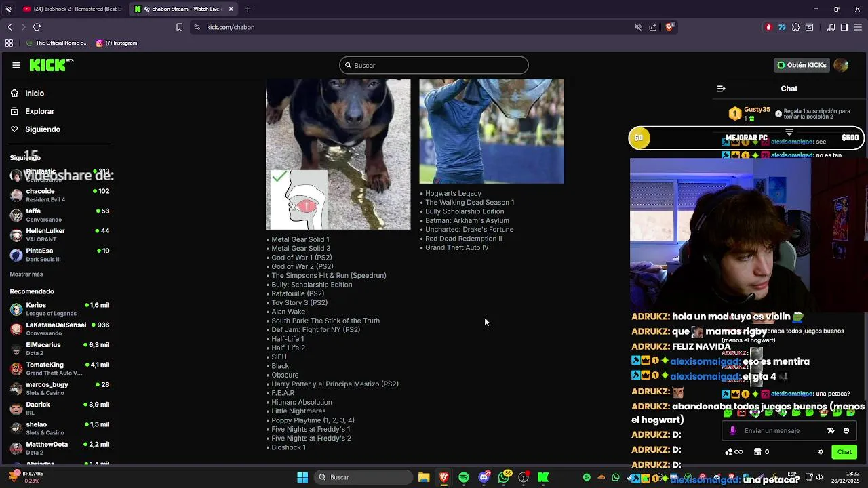Image resolution: width=868 pixels, height=488 pixels.
Task: Open the chacoide channel
Action: [x=60, y=195]
